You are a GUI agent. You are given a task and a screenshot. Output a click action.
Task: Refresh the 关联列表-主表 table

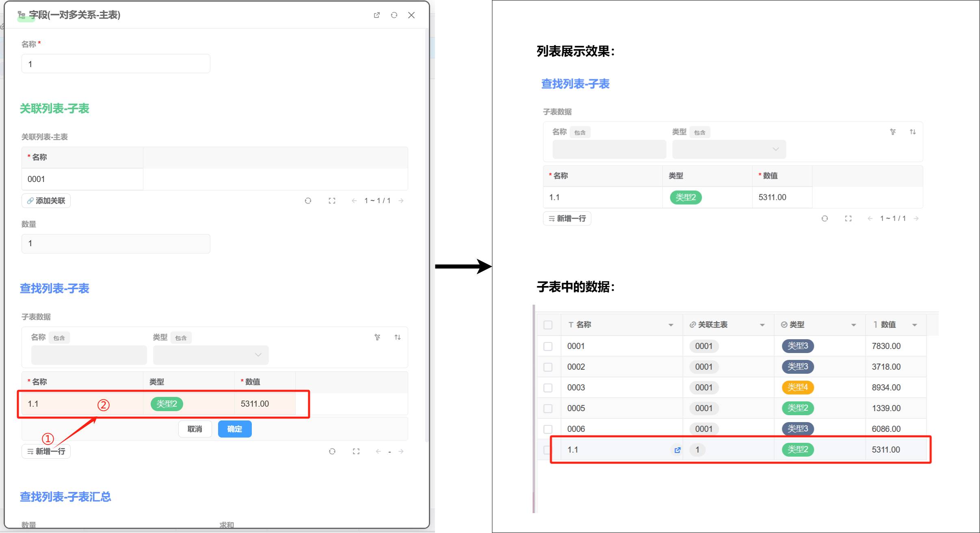(x=308, y=201)
